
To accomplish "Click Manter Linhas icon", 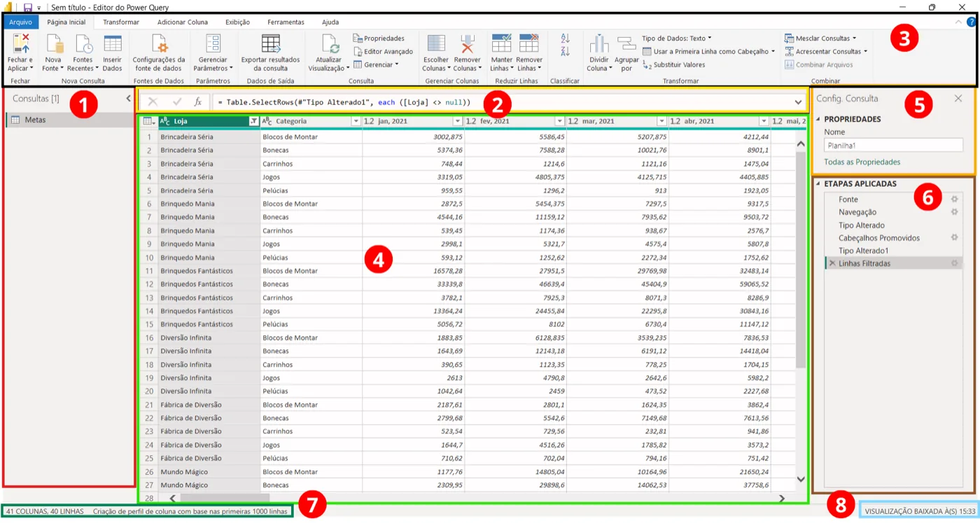I will [x=501, y=43].
